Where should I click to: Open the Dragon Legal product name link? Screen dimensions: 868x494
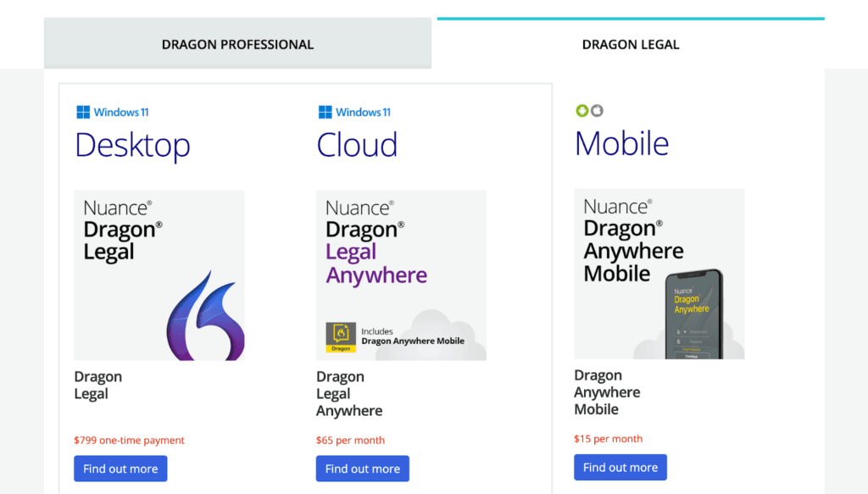pyautogui.click(x=97, y=385)
